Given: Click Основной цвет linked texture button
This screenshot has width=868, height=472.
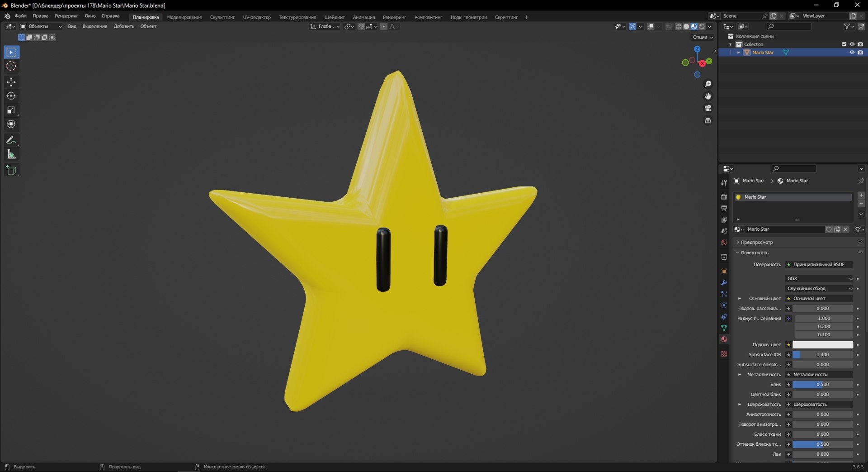Looking at the screenshot, I should coord(819,298).
